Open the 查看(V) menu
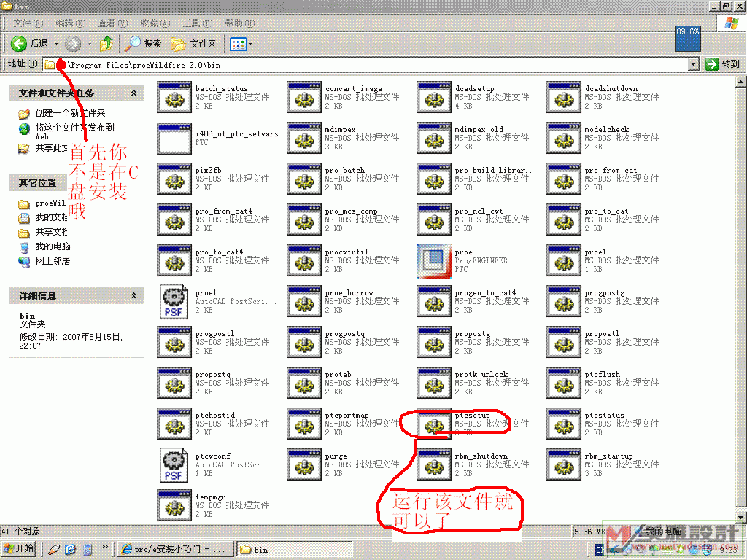747x560 pixels. point(113,23)
